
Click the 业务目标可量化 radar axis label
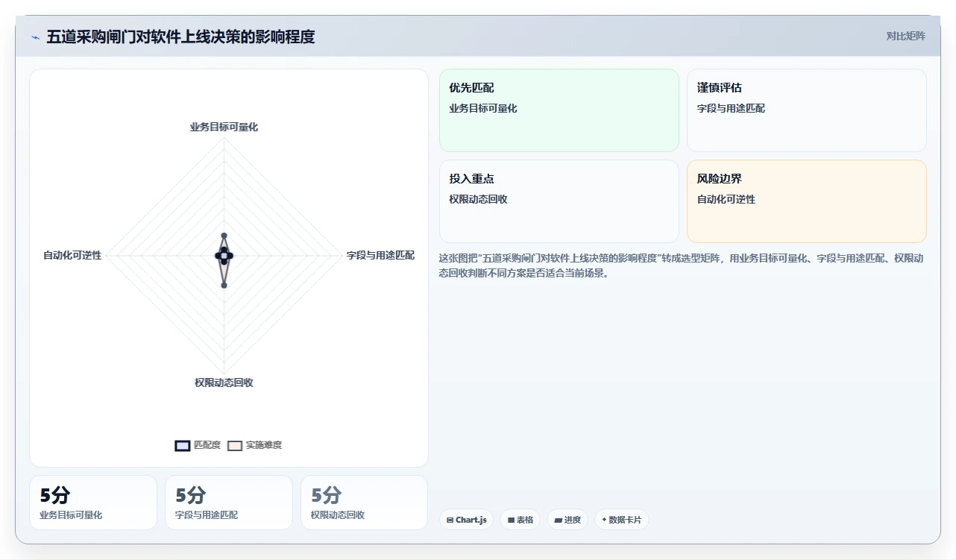[224, 128]
